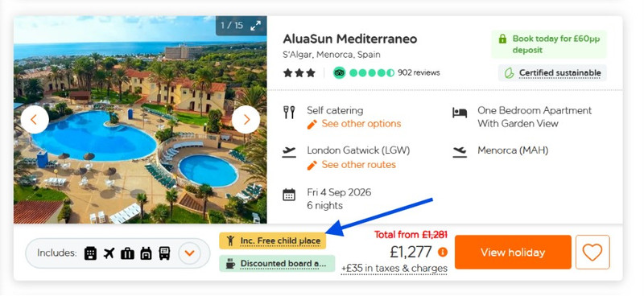Image resolution: width=644 pixels, height=296 pixels.
Task: Click the airplane icon in Includes
Action: (x=109, y=253)
